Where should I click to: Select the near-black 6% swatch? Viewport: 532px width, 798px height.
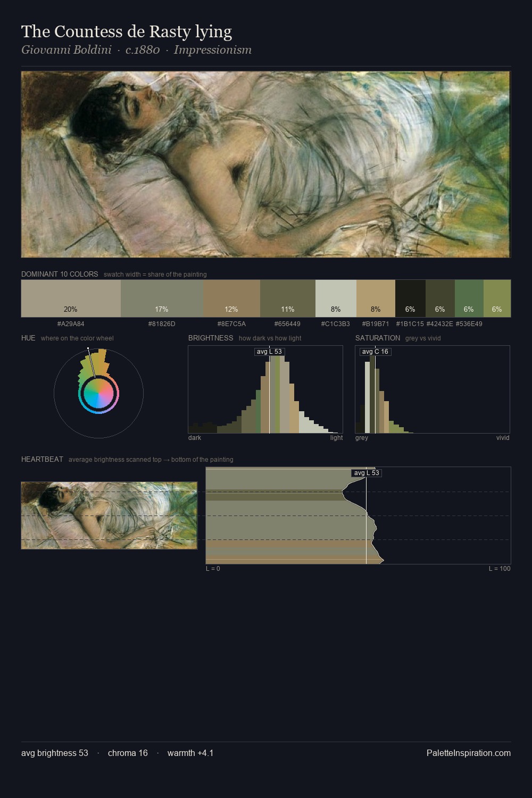410,298
